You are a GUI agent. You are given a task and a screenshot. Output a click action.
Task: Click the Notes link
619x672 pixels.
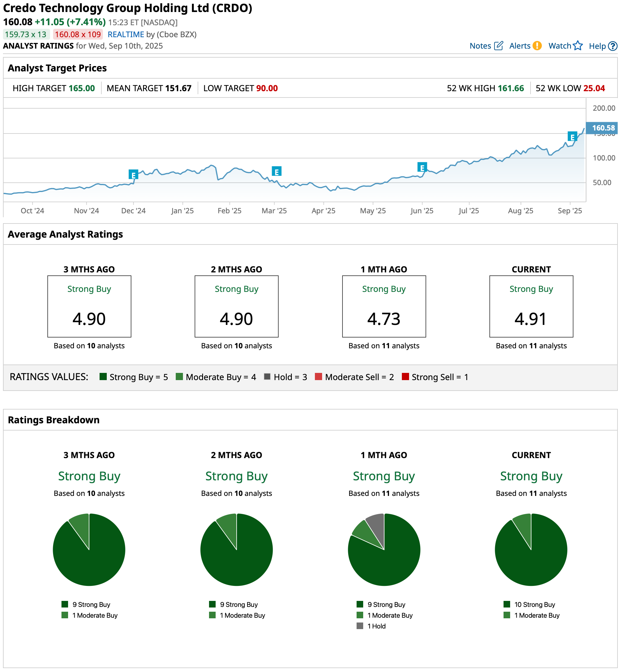click(480, 46)
